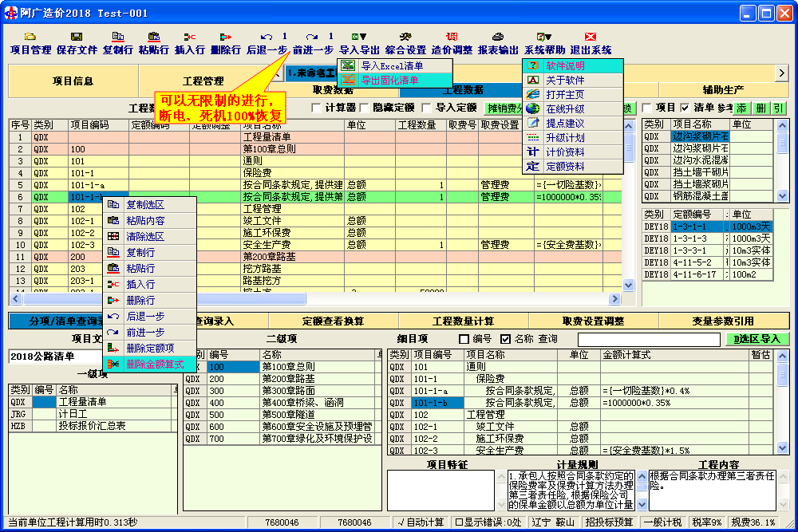The image size is (798, 532).
Task: Select 打开主页 in the help menu
Action: pyautogui.click(x=573, y=95)
